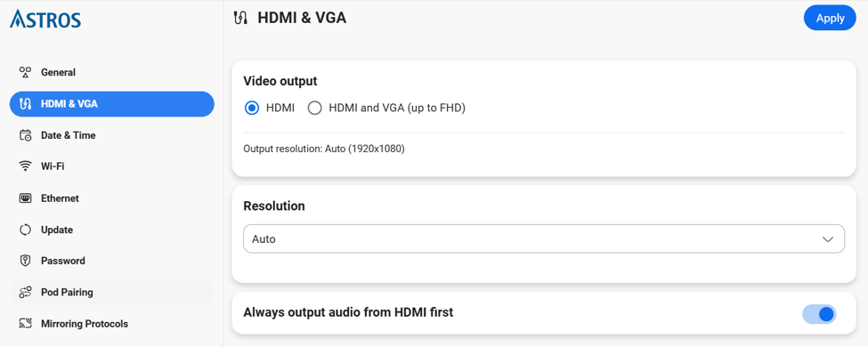Open the Wi-Fi settings menu item
The width and height of the screenshot is (868, 347).
(112, 166)
